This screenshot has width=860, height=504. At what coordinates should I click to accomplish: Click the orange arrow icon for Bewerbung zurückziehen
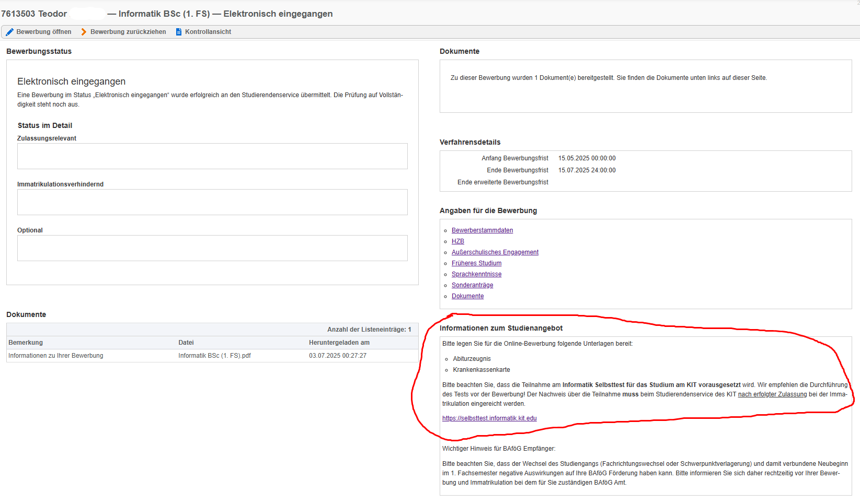tap(84, 32)
